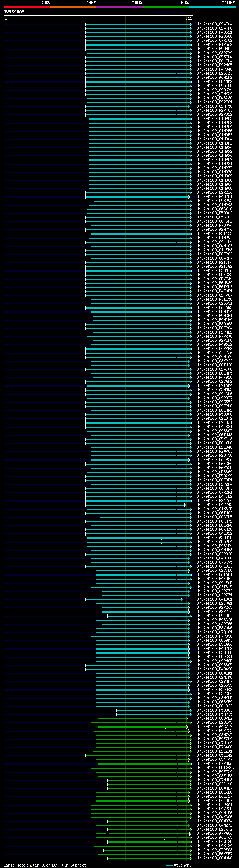Image resolution: width=239 pixels, height=868 pixels.
Task: Open hit UniRef100_B9DHQ7
Action: [x=214, y=49]
